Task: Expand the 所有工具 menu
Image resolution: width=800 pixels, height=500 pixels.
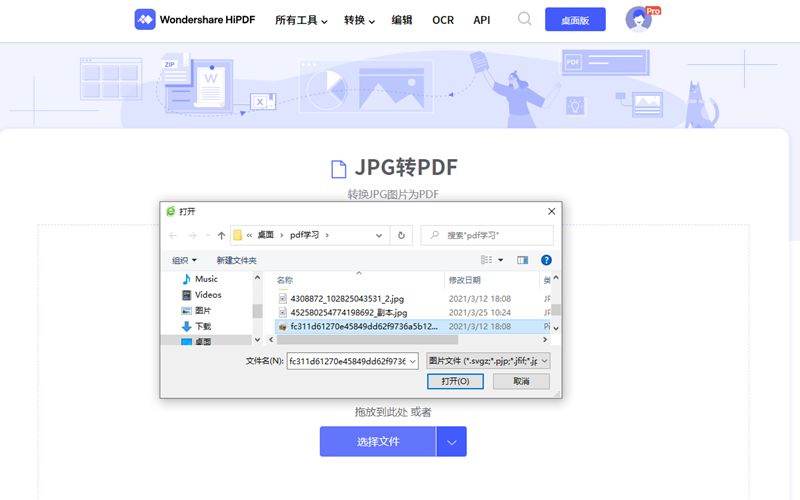Action: click(x=302, y=20)
